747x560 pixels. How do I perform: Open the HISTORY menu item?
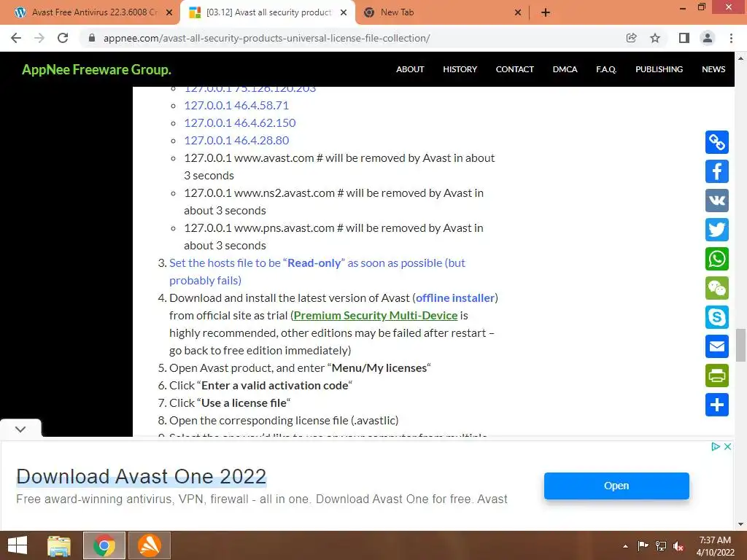460,69
